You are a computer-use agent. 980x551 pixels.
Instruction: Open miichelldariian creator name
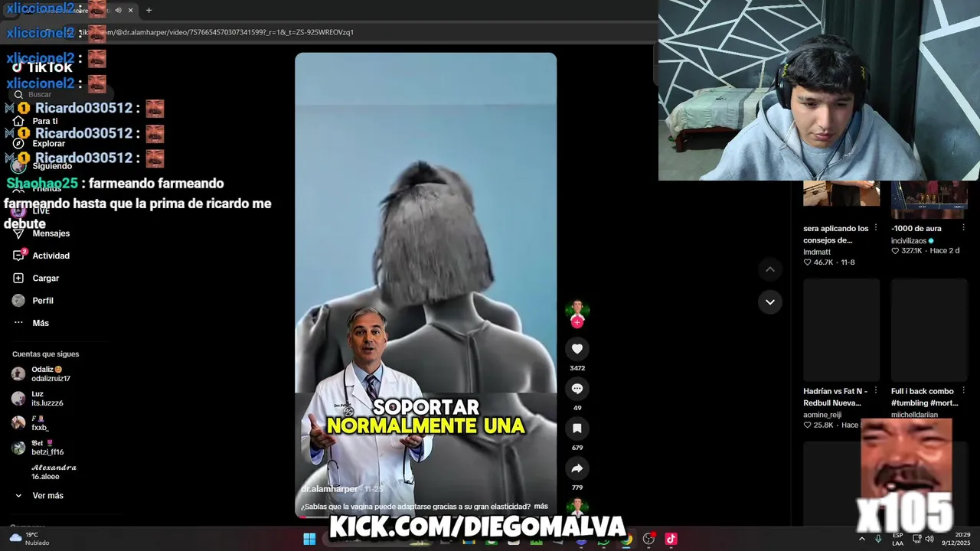[x=914, y=415]
